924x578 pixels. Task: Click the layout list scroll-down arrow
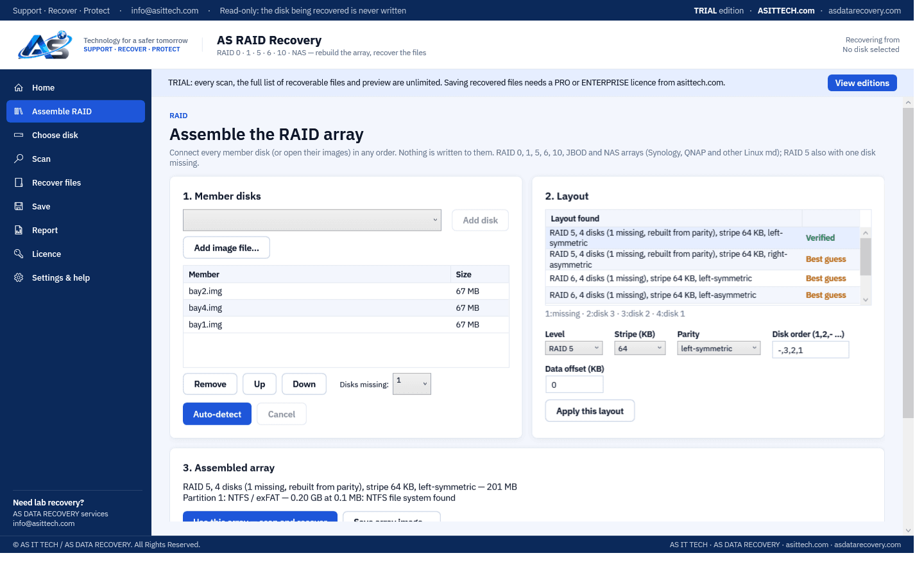pos(866,300)
